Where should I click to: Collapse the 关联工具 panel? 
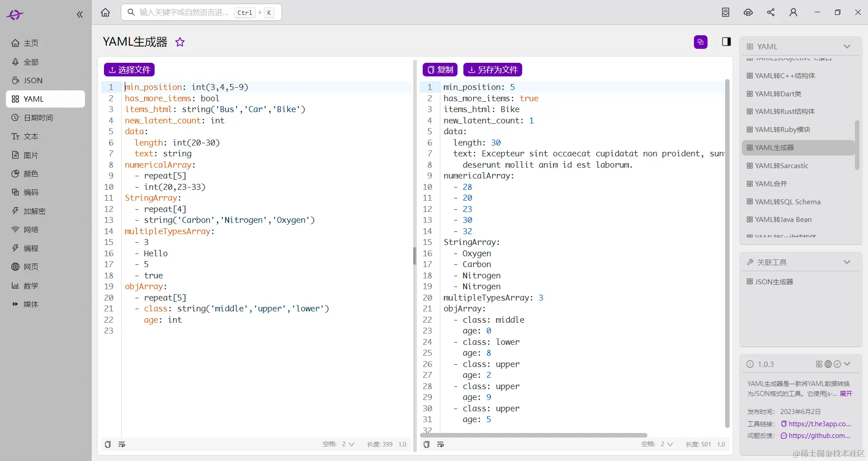pyautogui.click(x=847, y=262)
